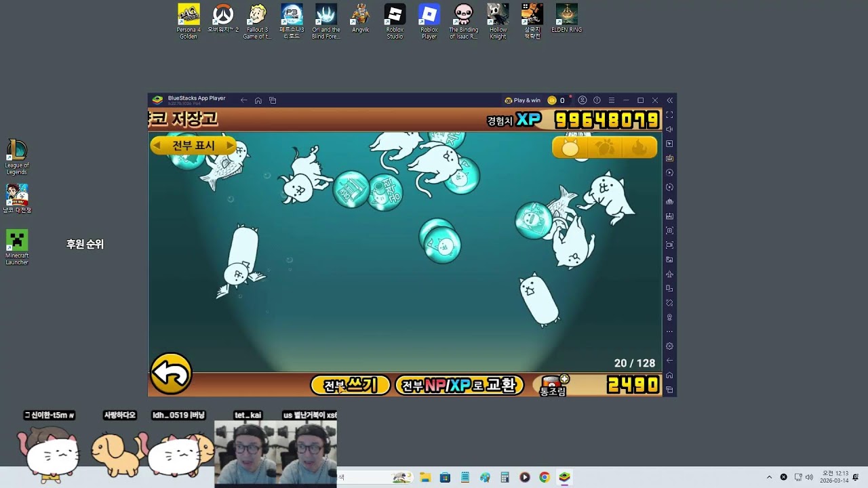Screen dimensions: 868x488
Task: Open Chrome from the taskbar
Action: (545, 477)
